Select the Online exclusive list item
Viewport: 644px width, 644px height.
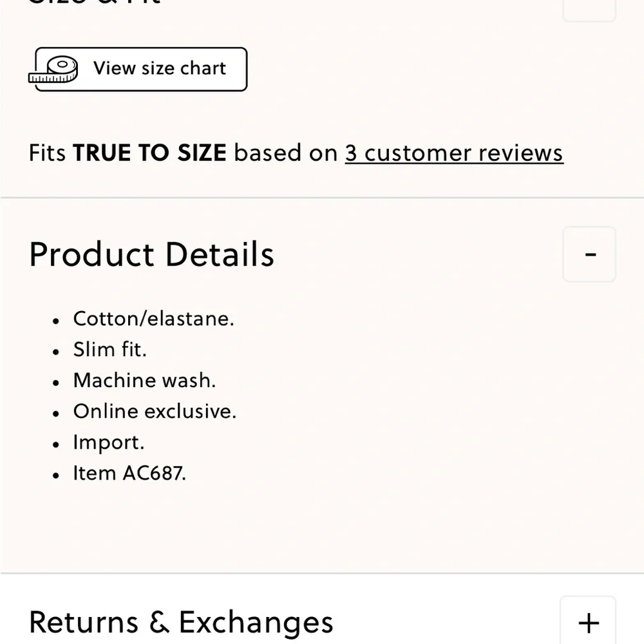tap(155, 411)
